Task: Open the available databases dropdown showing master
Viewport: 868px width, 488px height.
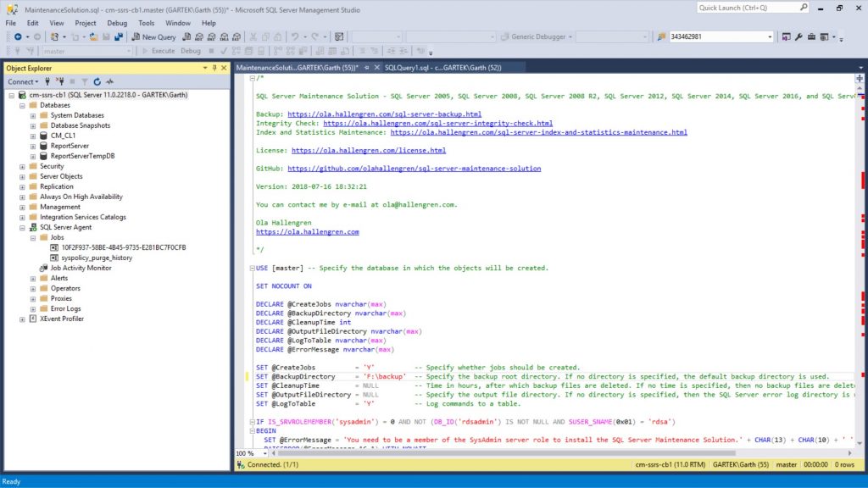Action: (x=129, y=53)
